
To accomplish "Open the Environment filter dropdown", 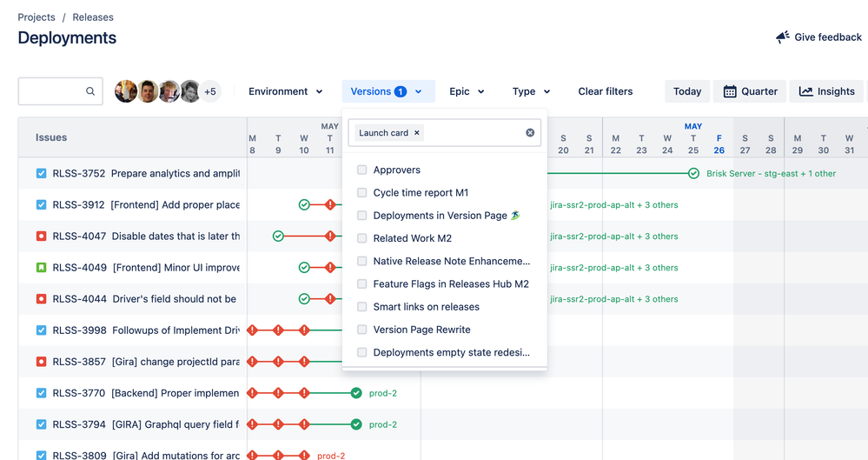I will click(285, 91).
